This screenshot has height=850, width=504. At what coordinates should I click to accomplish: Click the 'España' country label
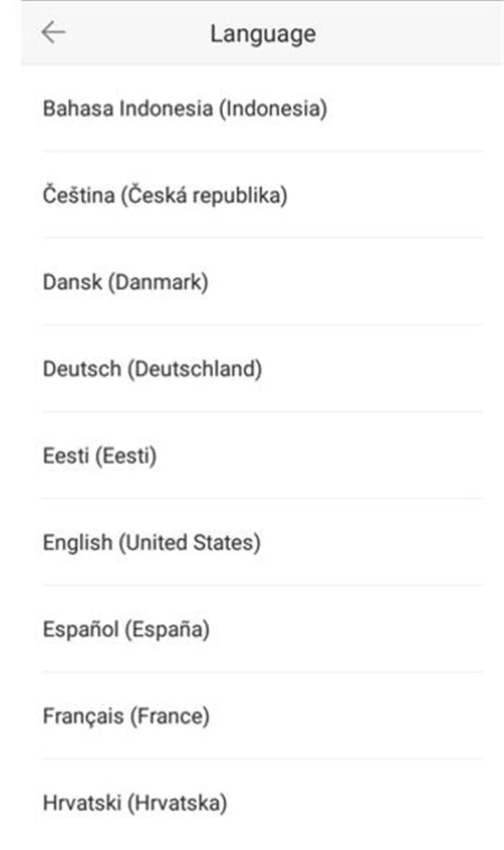[167, 629]
